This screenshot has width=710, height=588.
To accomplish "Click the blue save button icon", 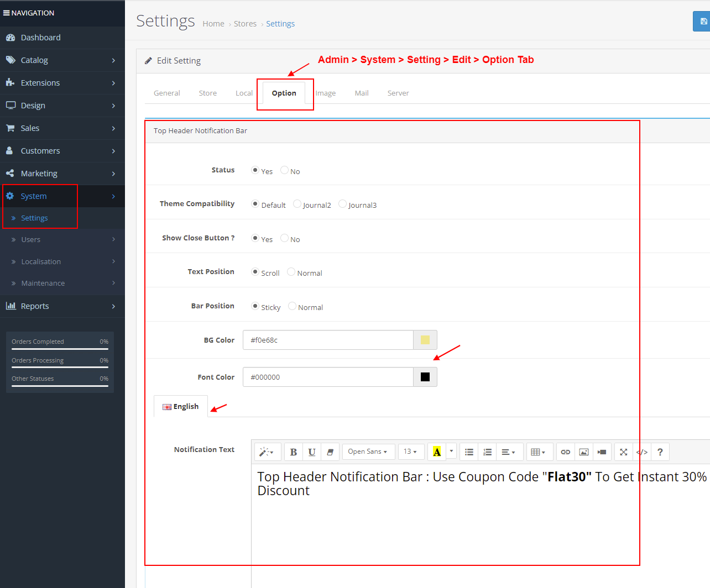I will click(x=703, y=22).
